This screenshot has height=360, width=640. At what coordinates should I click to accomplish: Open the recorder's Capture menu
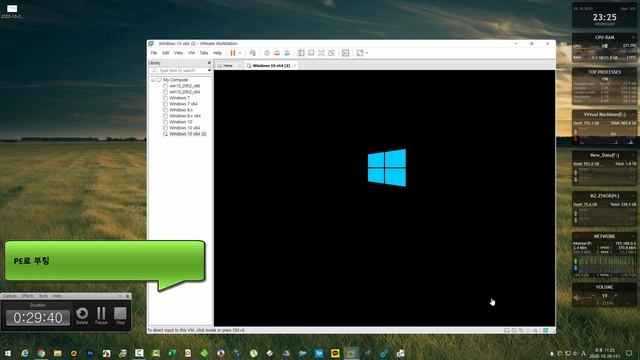pos(10,296)
